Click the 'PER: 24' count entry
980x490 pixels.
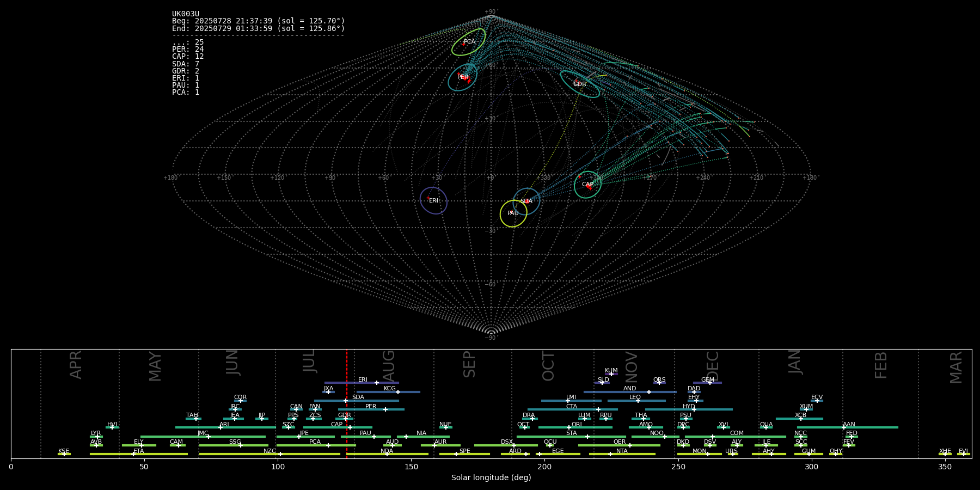pyautogui.click(x=188, y=50)
